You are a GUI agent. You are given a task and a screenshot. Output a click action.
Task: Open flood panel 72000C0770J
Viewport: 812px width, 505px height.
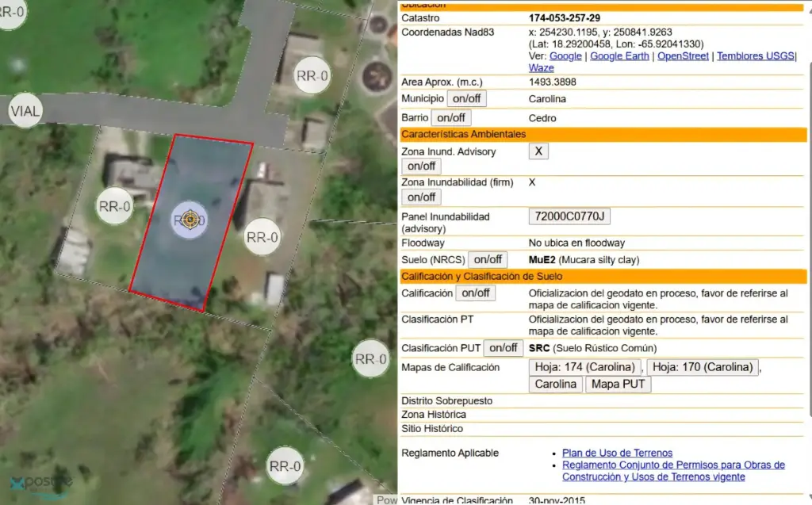coord(569,216)
